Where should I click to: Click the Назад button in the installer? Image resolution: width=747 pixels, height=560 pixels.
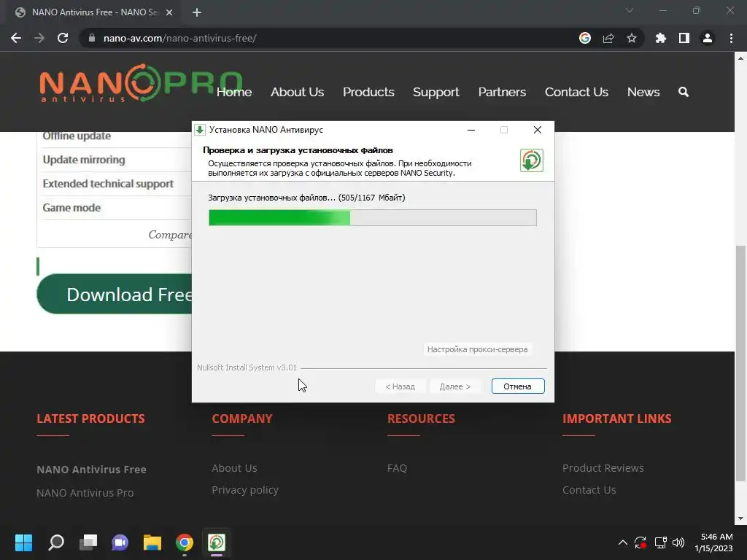(400, 386)
